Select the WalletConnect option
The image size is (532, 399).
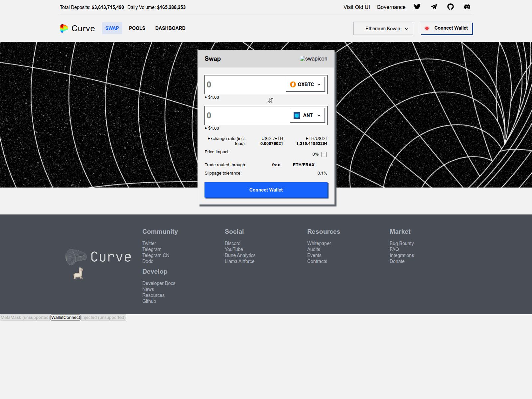point(66,318)
